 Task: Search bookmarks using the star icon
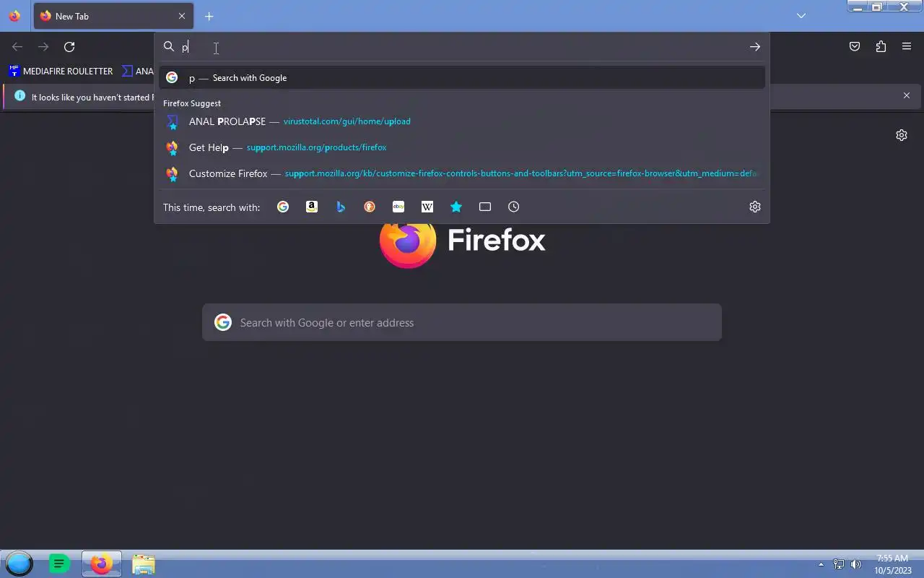pyautogui.click(x=456, y=207)
